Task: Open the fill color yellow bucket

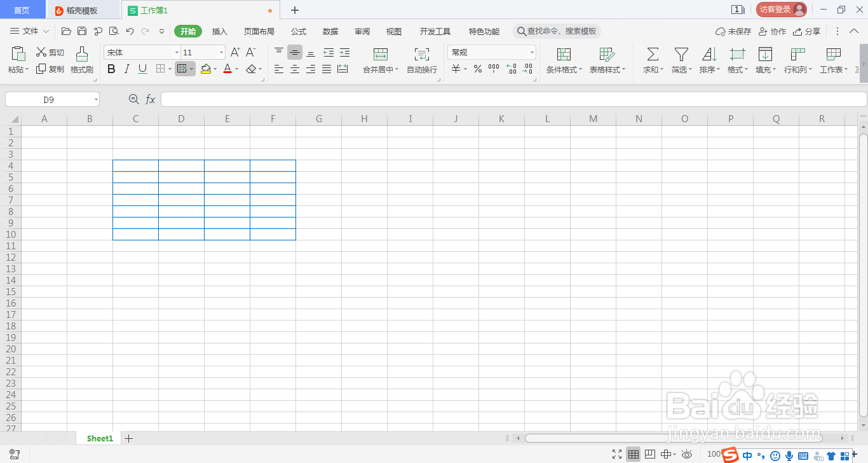Action: (x=205, y=69)
